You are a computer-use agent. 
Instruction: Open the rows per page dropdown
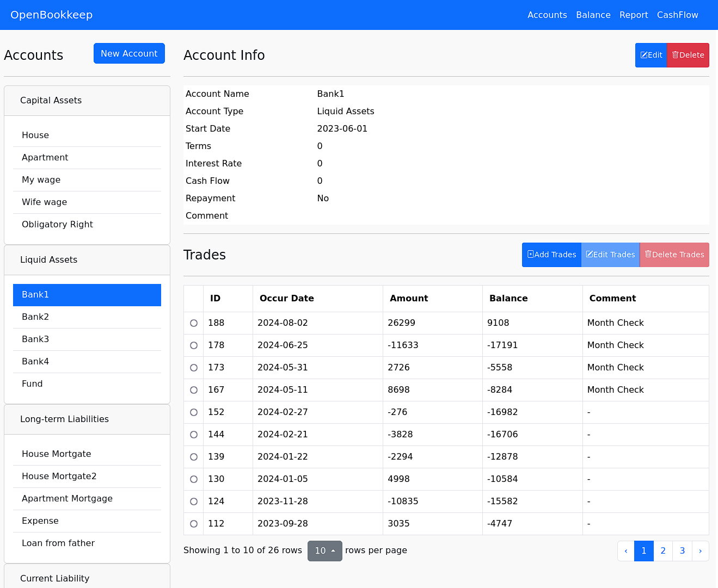pyautogui.click(x=324, y=551)
